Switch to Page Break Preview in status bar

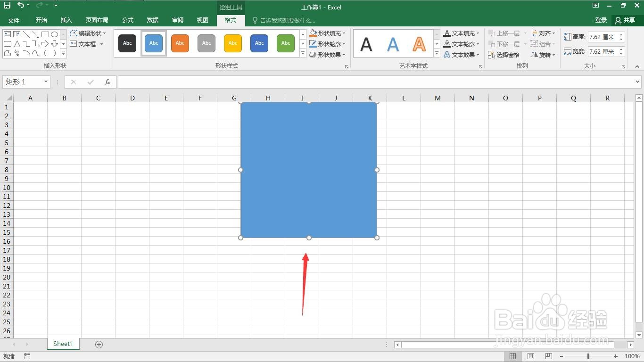click(x=548, y=356)
